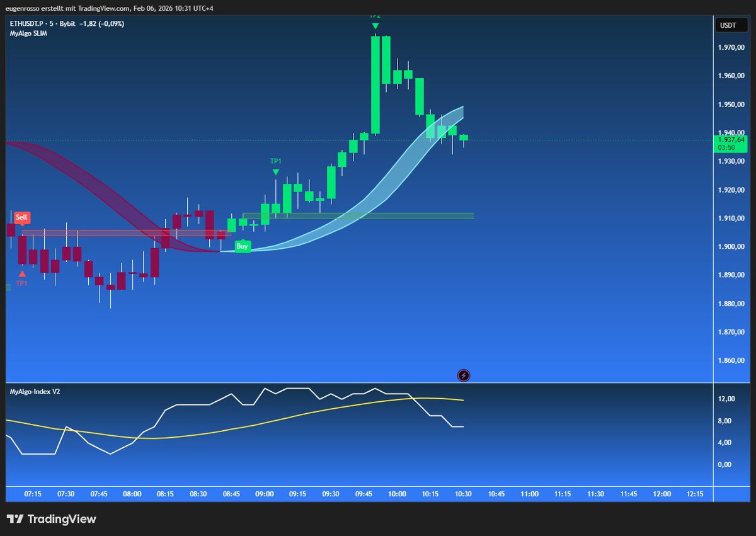The image size is (756, 536).
Task: Click the purple lightning bolt icon
Action: point(464,375)
